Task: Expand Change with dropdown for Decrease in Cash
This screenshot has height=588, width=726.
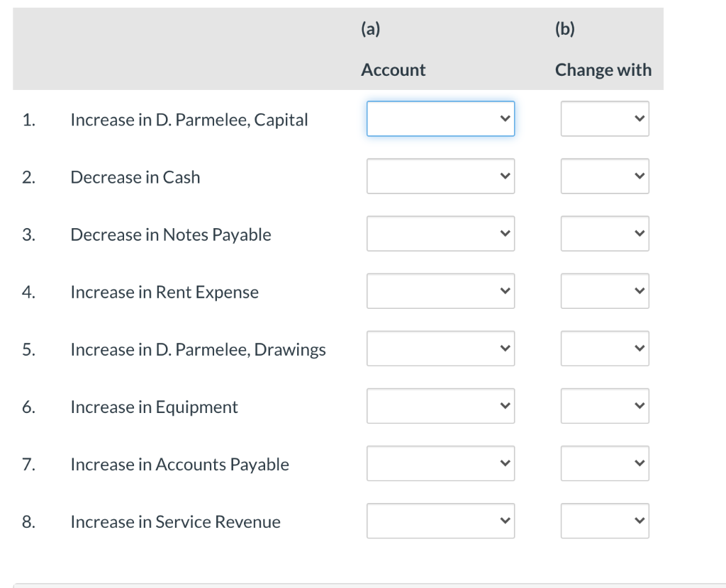Action: [x=604, y=176]
